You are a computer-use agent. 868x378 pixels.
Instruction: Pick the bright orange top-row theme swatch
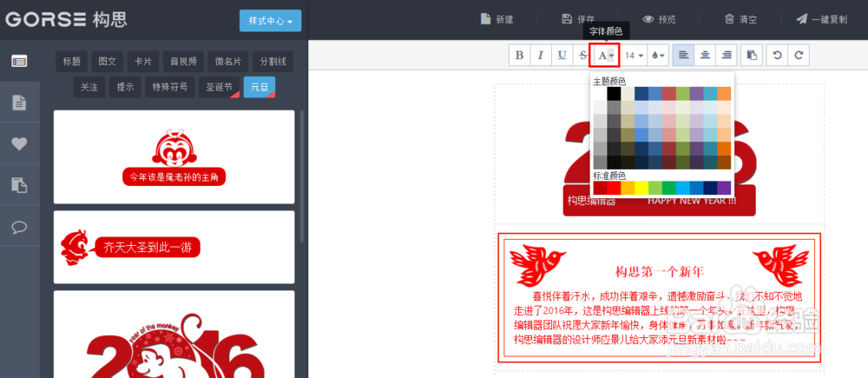pyautogui.click(x=724, y=94)
